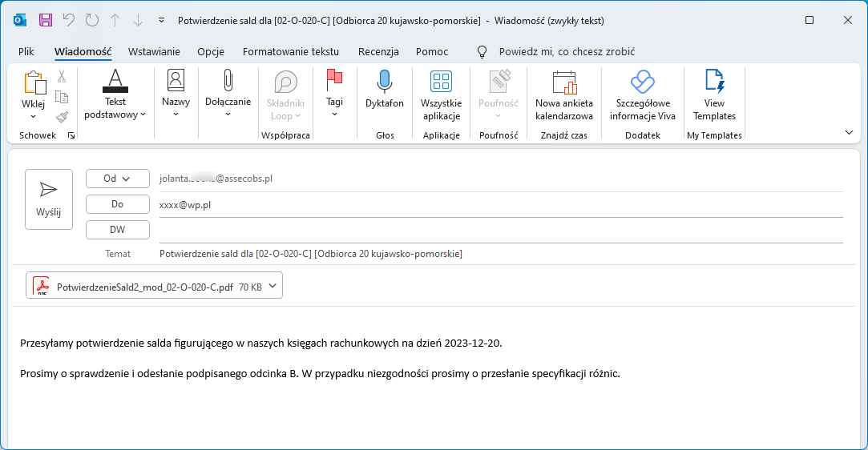
Task: Start dictation with Dyktafon microphone
Action: pos(385,88)
